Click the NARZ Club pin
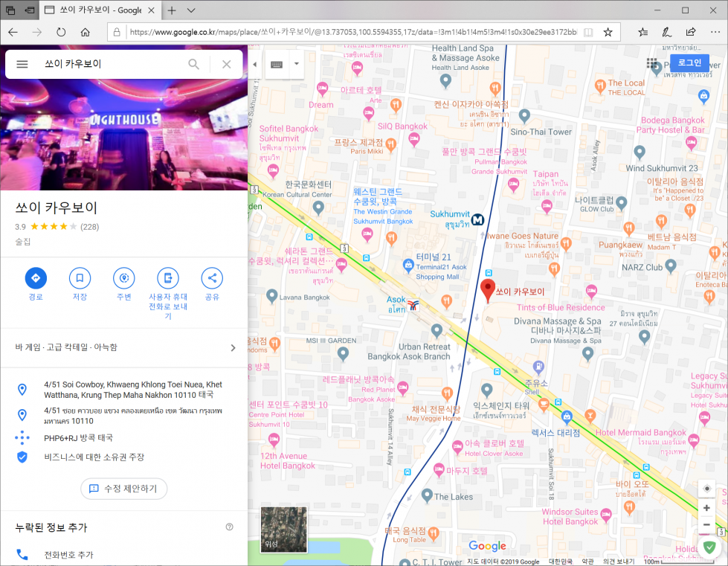728x566 pixels. (x=671, y=266)
